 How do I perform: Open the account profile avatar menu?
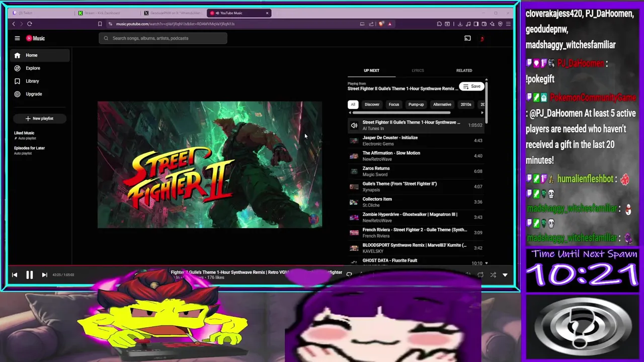pos(482,38)
